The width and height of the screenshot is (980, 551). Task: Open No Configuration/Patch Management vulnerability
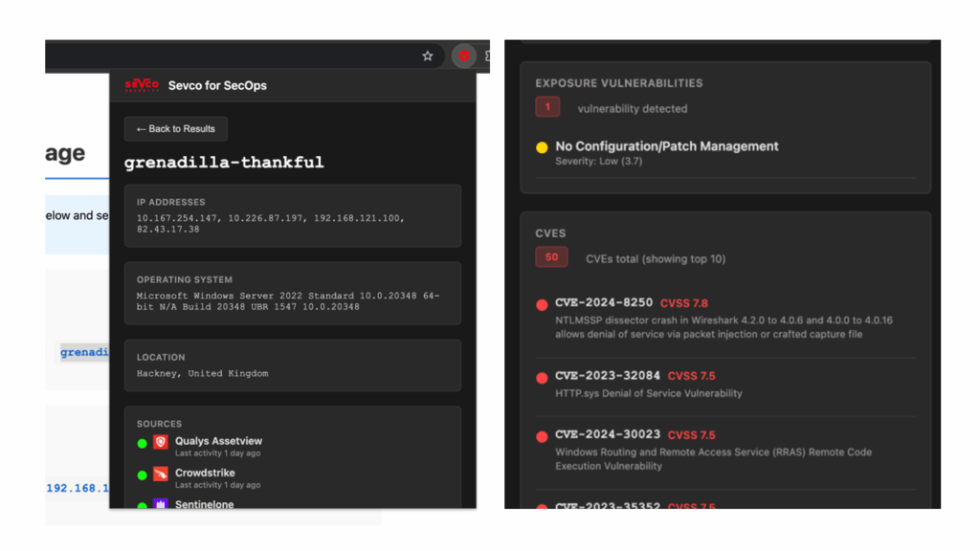tap(666, 146)
